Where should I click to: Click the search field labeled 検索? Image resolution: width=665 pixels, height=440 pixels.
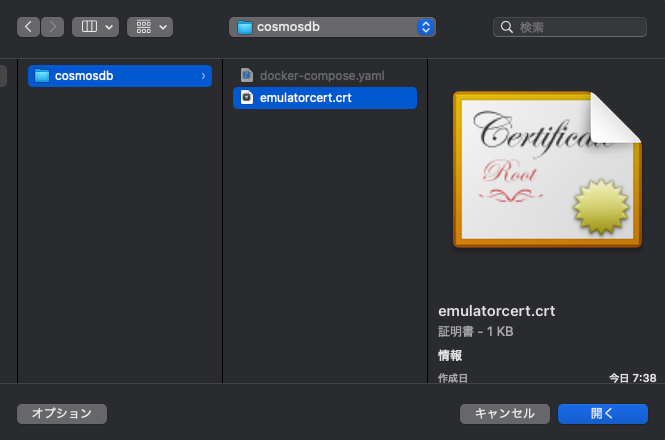tap(570, 27)
